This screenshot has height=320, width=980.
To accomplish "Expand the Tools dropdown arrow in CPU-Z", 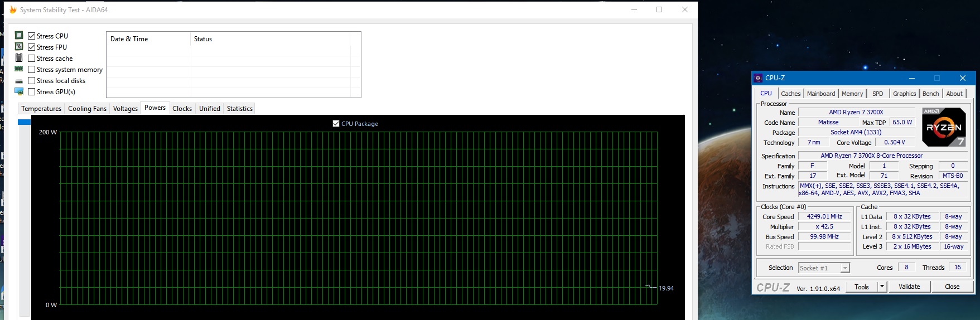I will click(x=882, y=287).
